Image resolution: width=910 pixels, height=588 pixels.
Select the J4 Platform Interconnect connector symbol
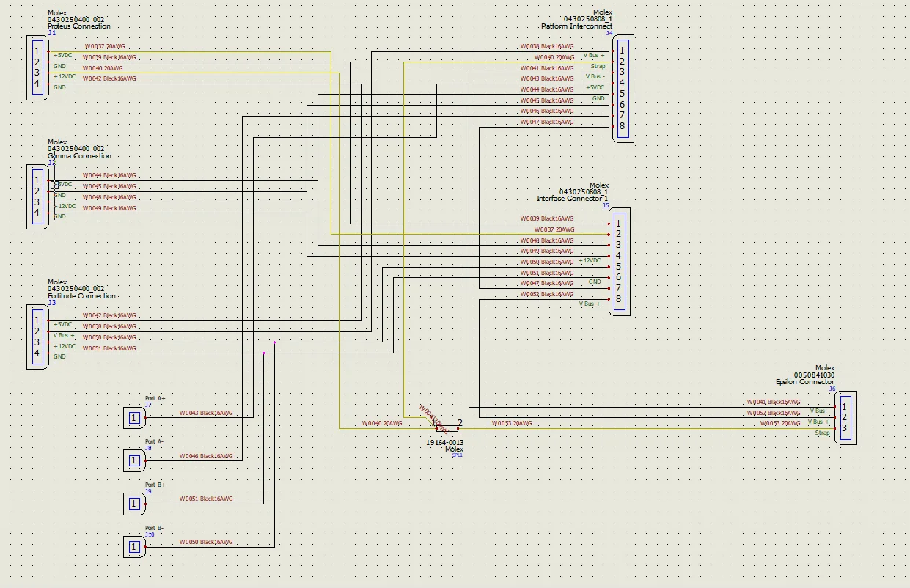pyautogui.click(x=623, y=88)
